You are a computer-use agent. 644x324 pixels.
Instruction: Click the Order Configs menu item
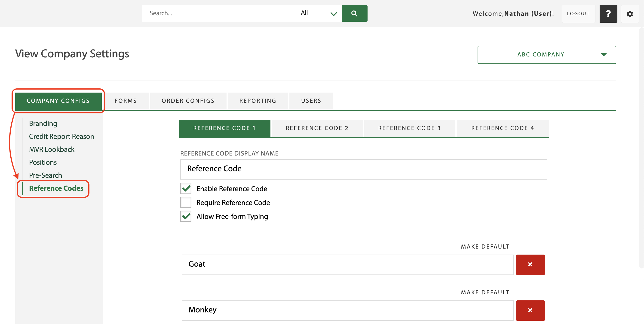click(x=188, y=101)
